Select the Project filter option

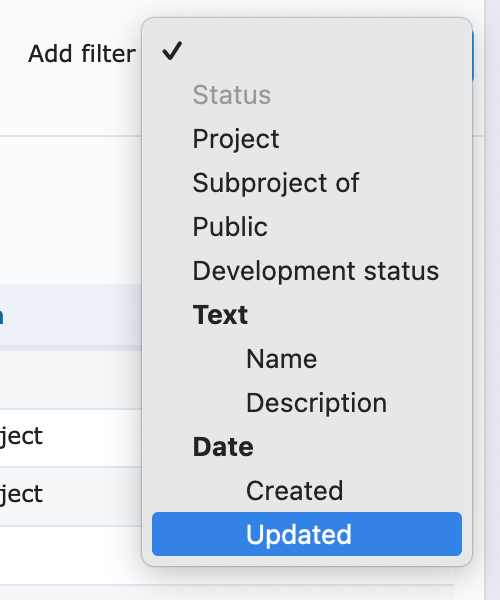236,139
